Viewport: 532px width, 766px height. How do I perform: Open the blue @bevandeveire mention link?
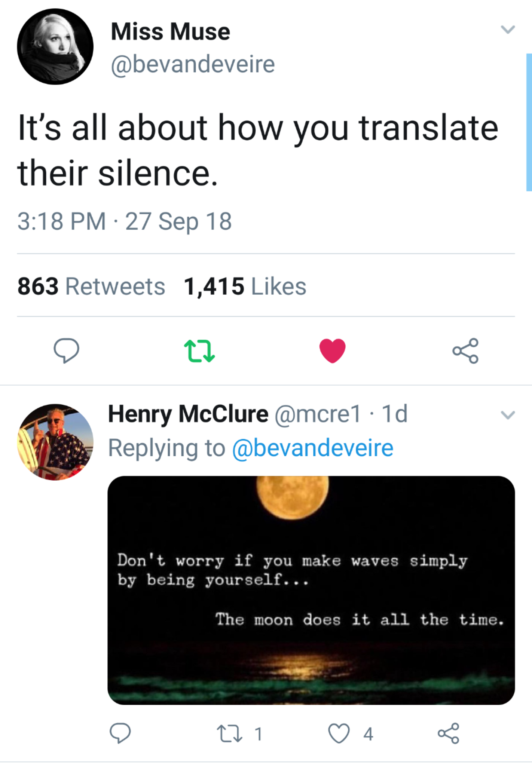[313, 448]
